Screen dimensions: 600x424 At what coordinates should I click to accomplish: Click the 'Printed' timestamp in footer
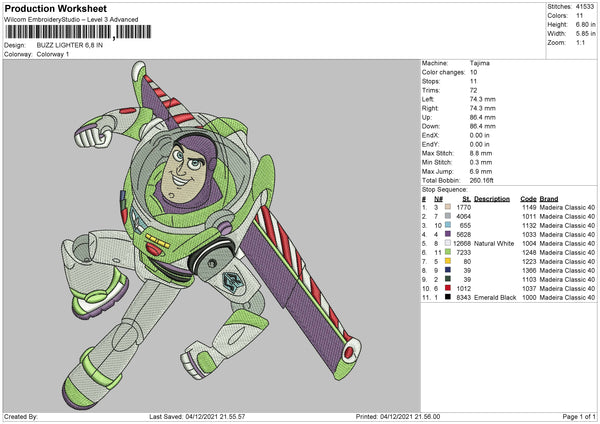click(398, 417)
